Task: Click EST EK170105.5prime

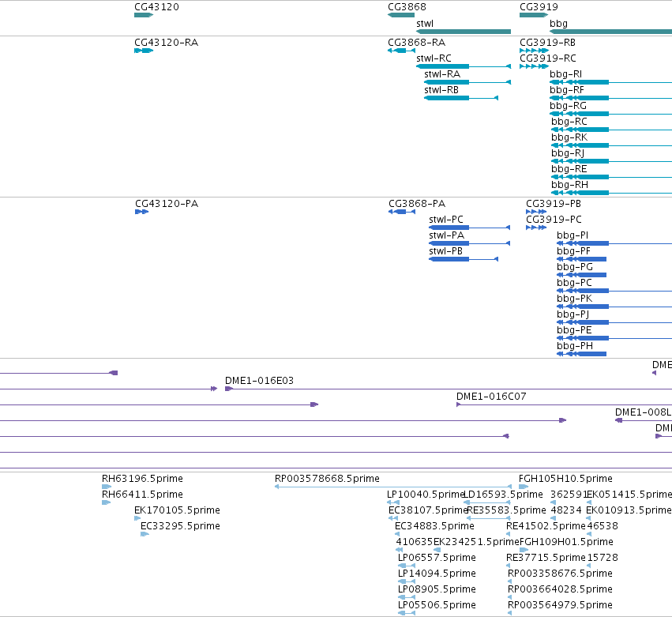Action: [137, 518]
